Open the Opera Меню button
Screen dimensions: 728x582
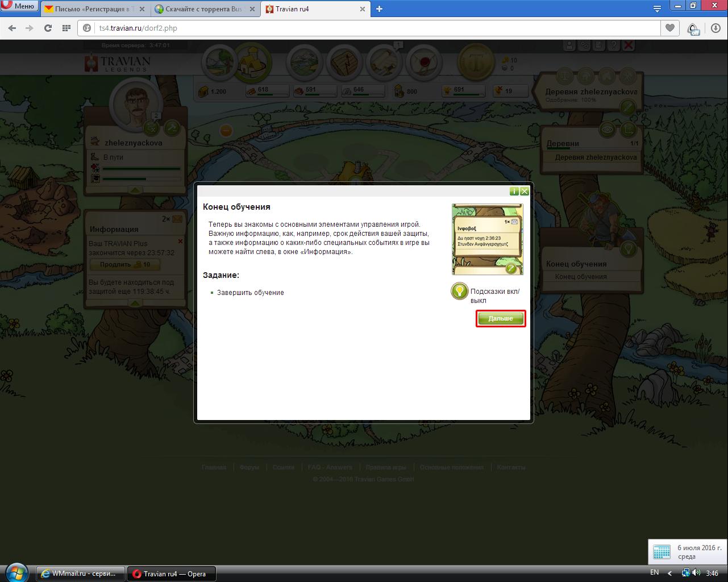click(x=19, y=6)
